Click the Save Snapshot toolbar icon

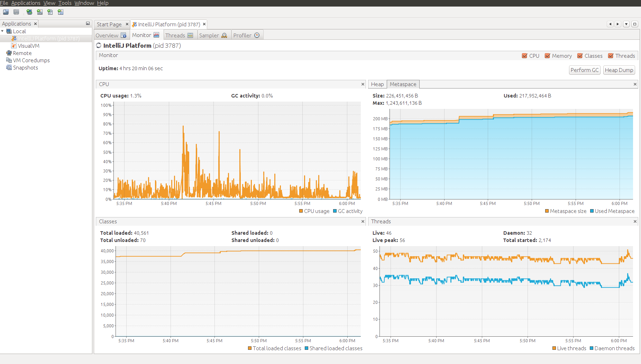coord(16,12)
